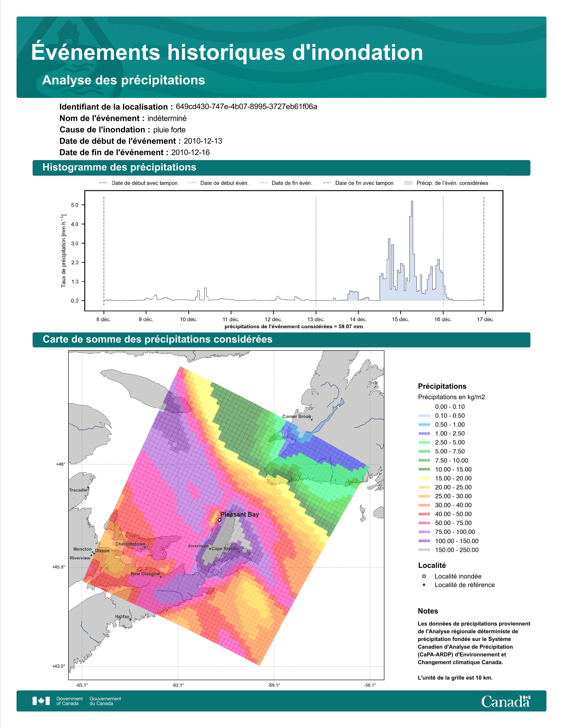Click the 13 déc. axis label
The image size is (563, 728).
click(316, 319)
